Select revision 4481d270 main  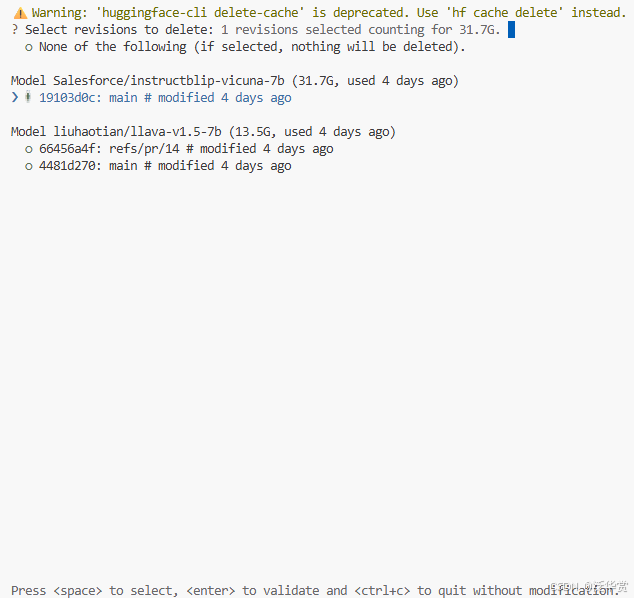click(x=158, y=166)
